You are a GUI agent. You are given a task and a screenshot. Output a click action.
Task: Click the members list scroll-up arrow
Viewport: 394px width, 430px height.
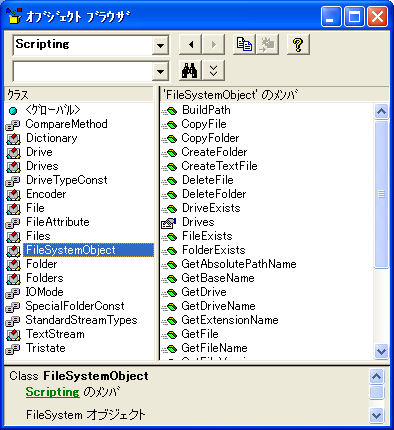pos(381,111)
